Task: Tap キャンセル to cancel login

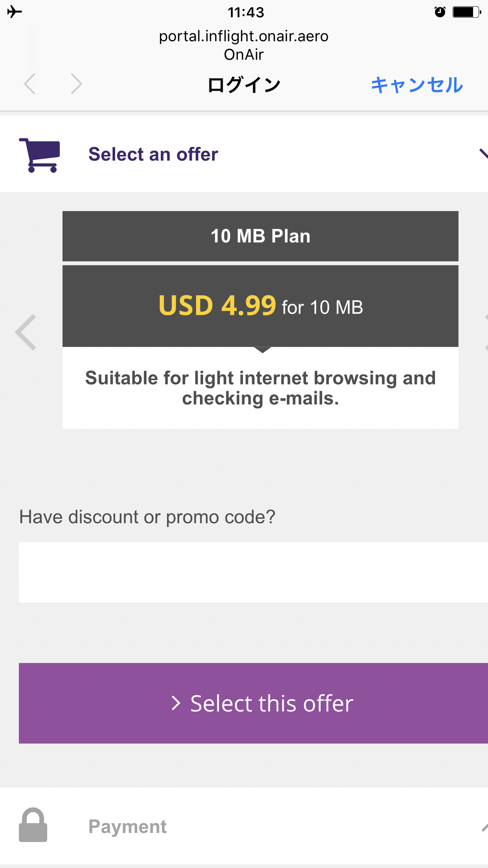Action: pyautogui.click(x=417, y=85)
